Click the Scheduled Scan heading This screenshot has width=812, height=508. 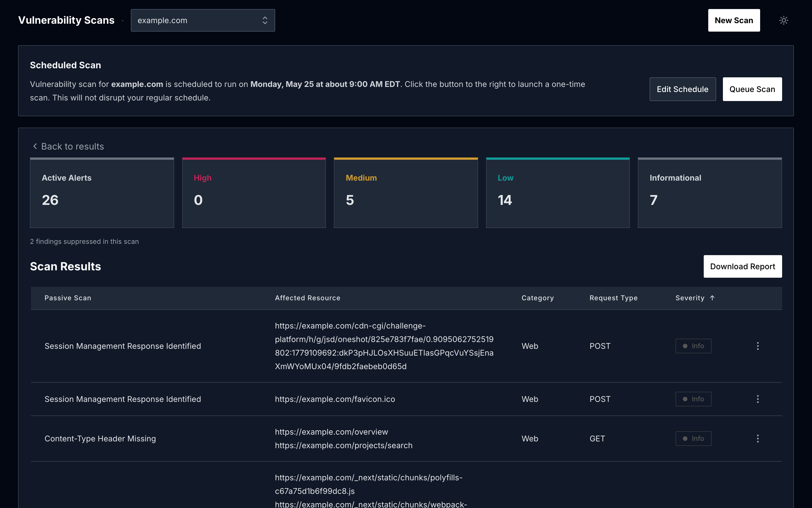[x=65, y=65]
